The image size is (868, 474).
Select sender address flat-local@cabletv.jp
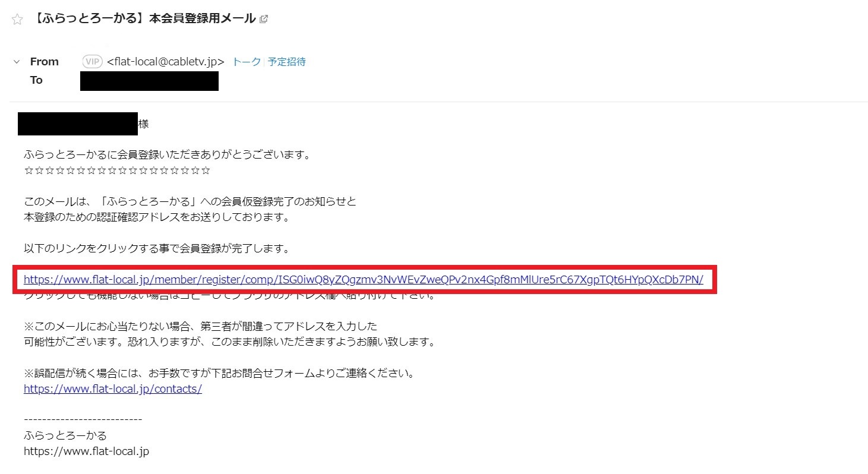pyautogui.click(x=165, y=61)
